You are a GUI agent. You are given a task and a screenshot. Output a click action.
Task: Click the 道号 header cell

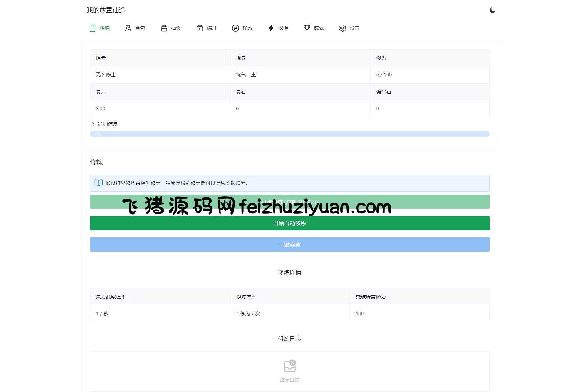click(x=160, y=58)
